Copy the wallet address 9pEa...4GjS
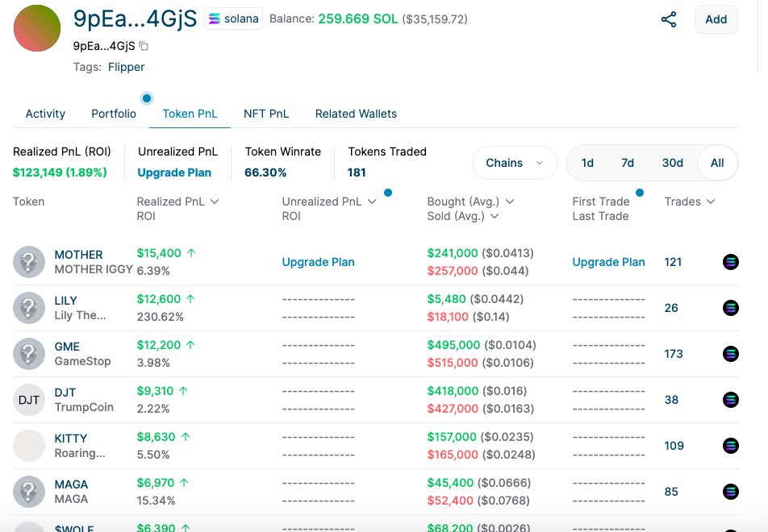 pyautogui.click(x=144, y=46)
